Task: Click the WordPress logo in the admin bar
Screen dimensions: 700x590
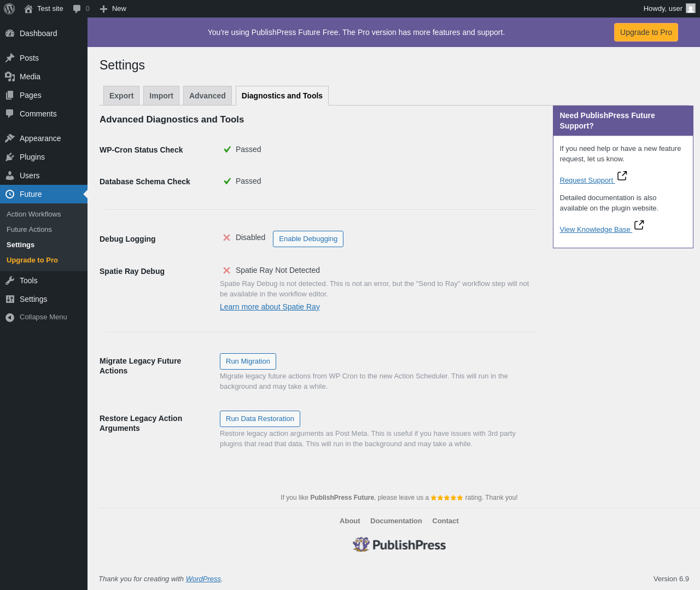Action: point(9,9)
